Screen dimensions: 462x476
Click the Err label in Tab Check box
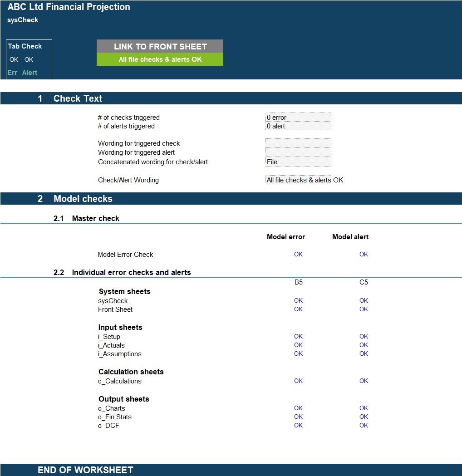point(12,73)
